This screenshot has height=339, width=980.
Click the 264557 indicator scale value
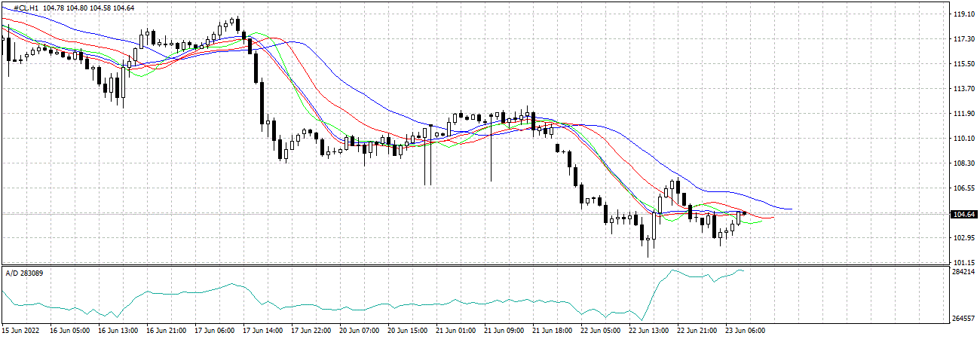(x=962, y=319)
